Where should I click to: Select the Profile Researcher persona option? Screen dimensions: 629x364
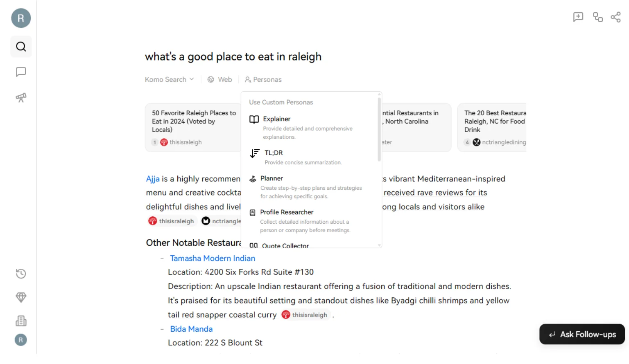pyautogui.click(x=287, y=212)
